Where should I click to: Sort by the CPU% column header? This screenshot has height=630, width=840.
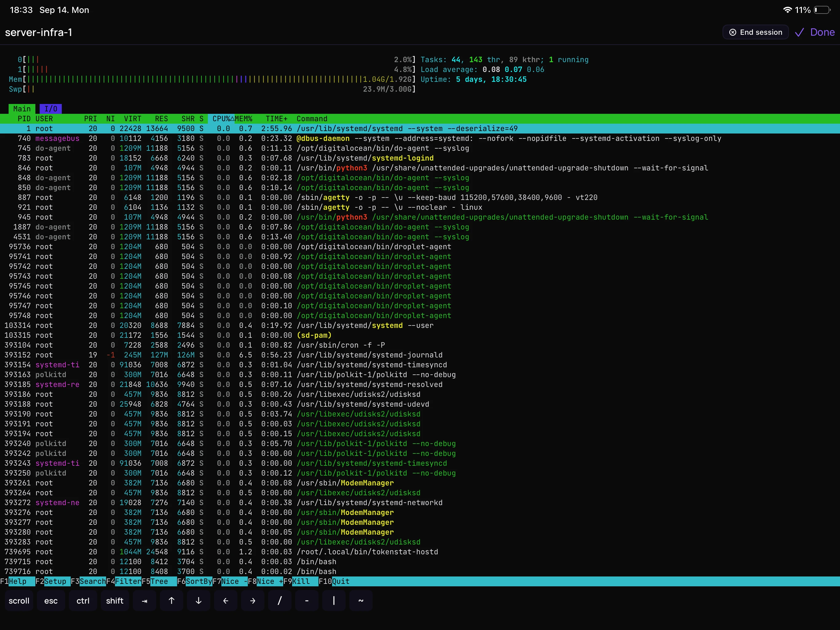click(x=221, y=118)
